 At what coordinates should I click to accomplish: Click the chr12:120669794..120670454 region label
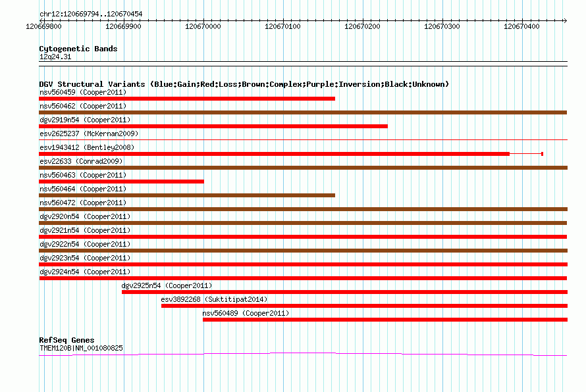[91, 14]
